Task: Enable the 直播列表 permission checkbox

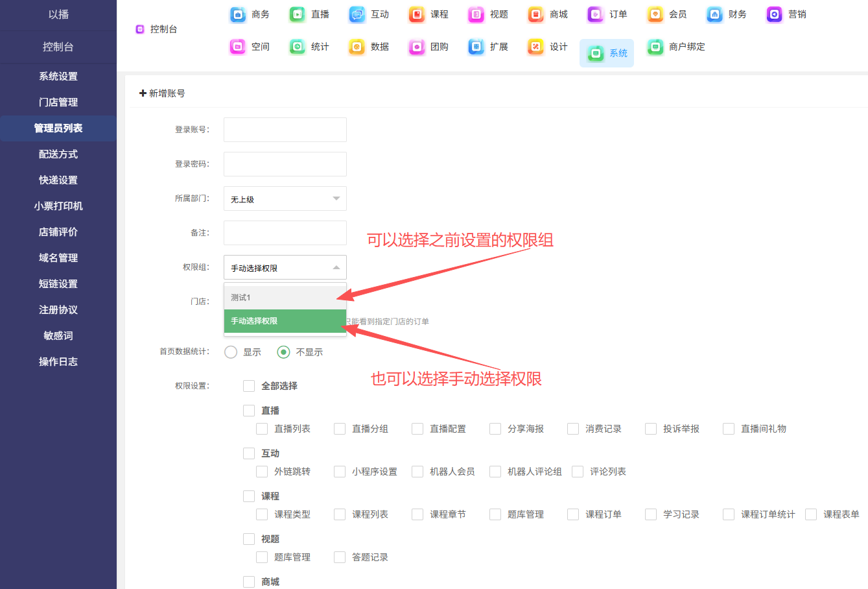Action: 262,429
